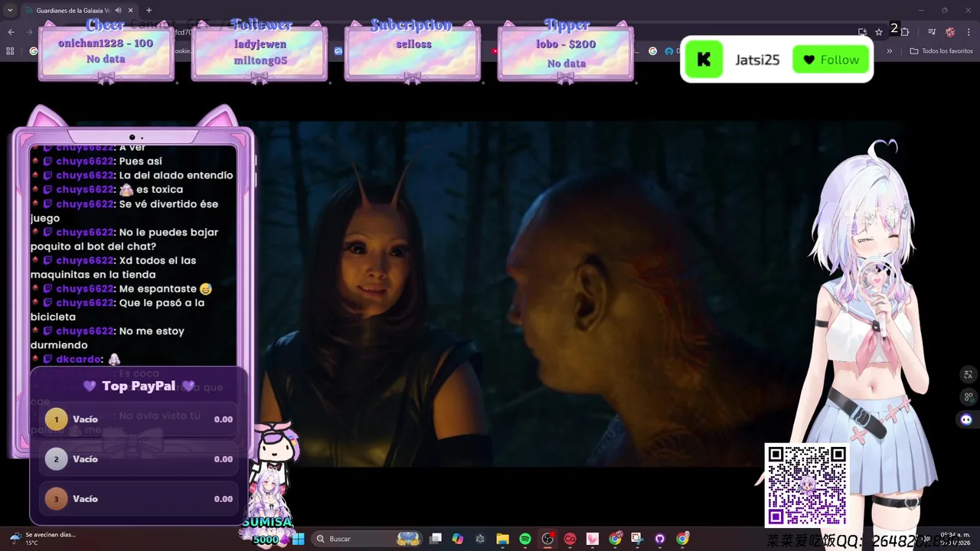
Task: Open the Todos los favoritos folder
Action: pos(941,51)
